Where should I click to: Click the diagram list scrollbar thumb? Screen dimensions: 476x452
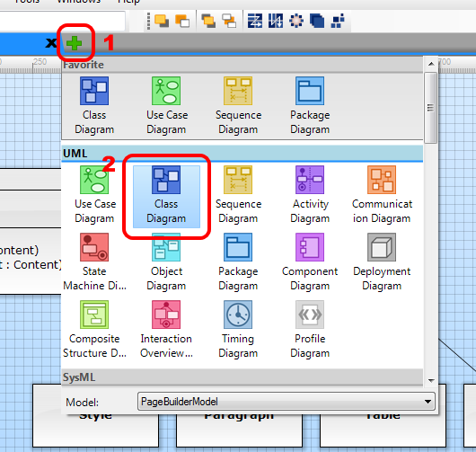point(430,108)
